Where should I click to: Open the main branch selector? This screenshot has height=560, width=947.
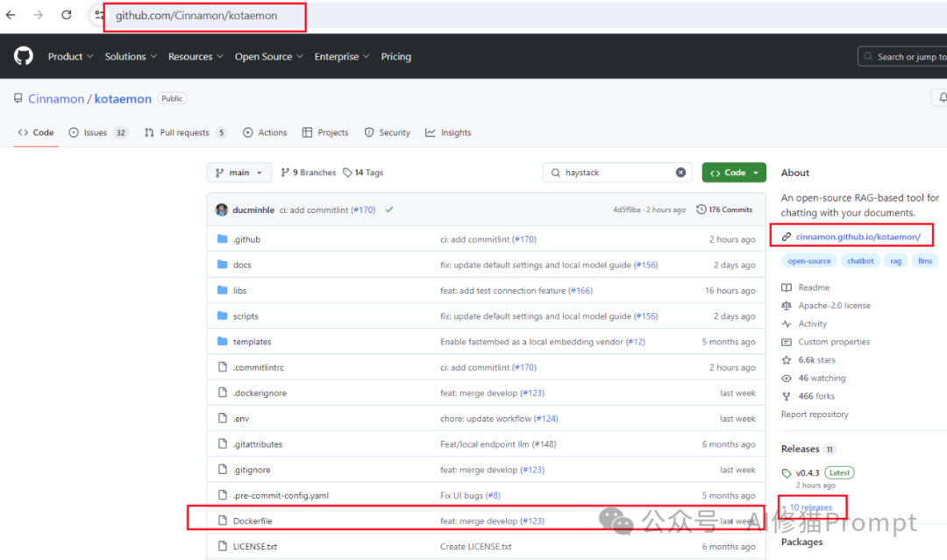pyautogui.click(x=239, y=173)
